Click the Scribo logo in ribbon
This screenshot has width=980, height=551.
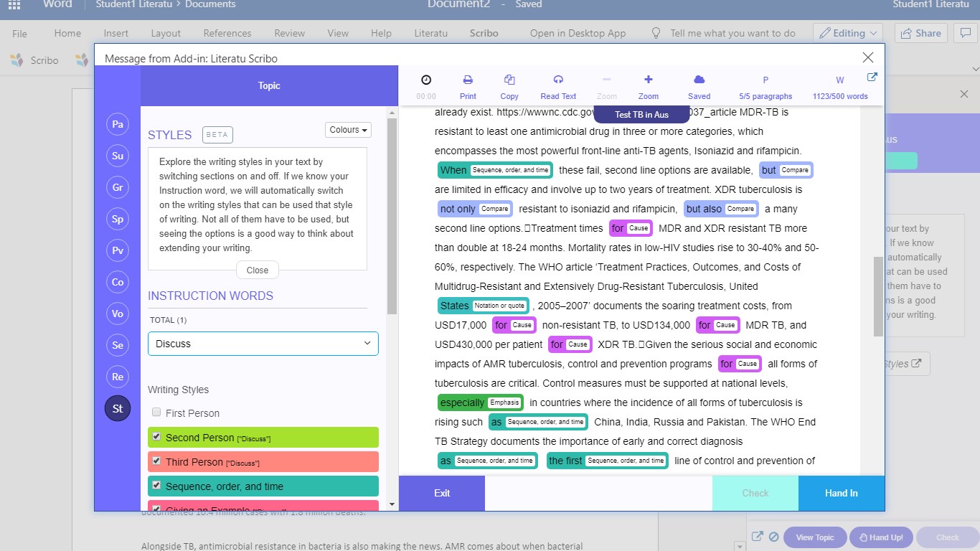coord(16,60)
